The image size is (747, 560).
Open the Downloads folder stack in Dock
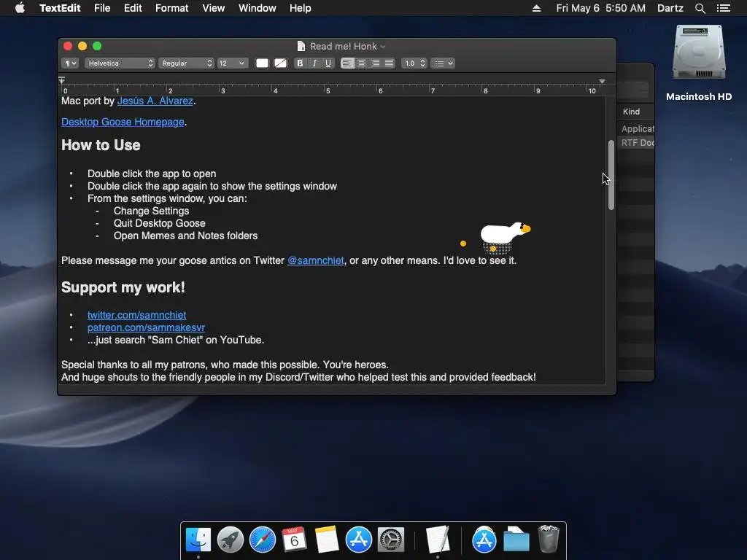click(x=516, y=540)
